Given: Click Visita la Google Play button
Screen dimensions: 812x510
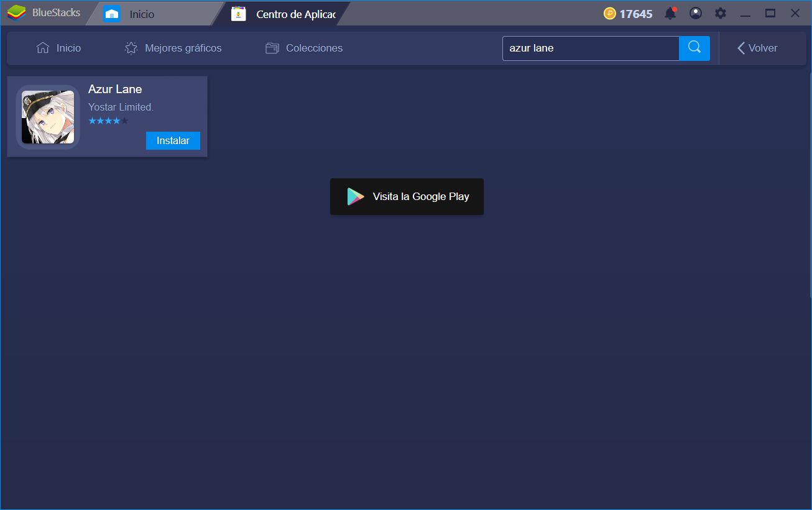Looking at the screenshot, I should [407, 197].
